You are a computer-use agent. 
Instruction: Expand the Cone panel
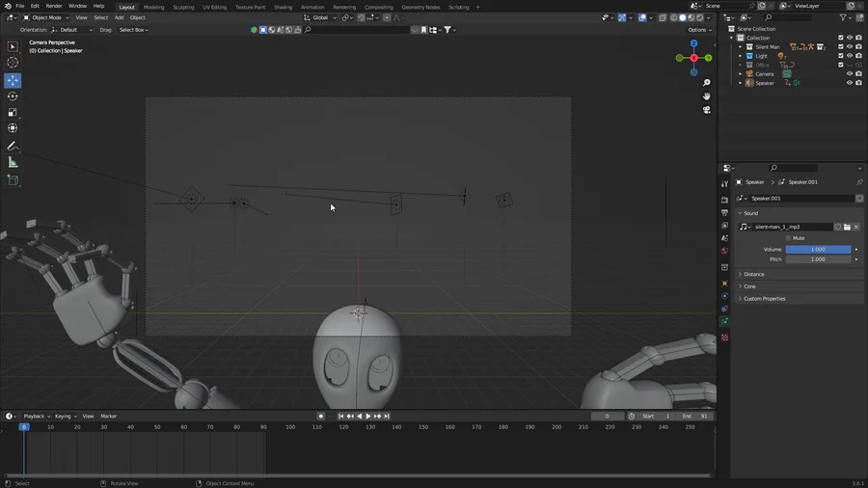(749, 286)
